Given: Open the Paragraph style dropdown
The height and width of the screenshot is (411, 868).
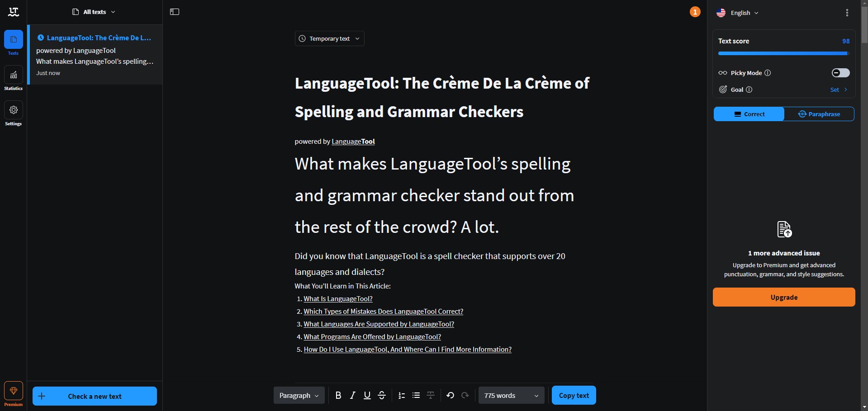Looking at the screenshot, I should point(299,396).
